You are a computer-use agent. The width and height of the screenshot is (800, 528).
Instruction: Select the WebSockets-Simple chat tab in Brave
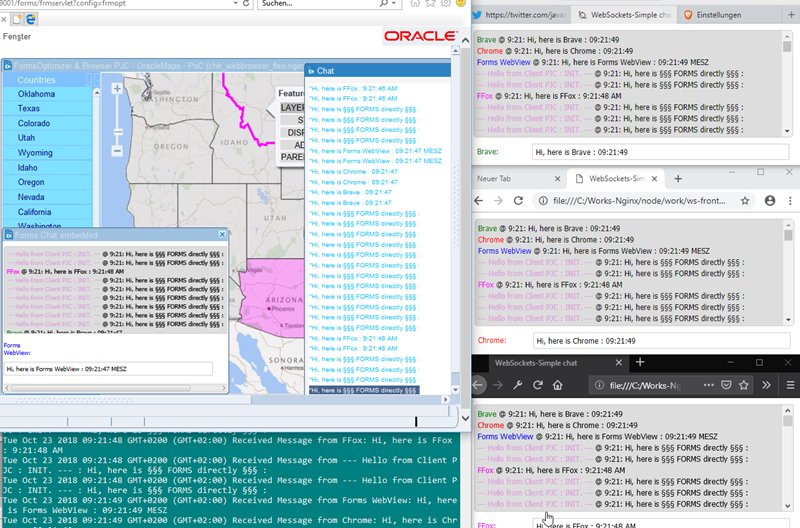tap(624, 15)
